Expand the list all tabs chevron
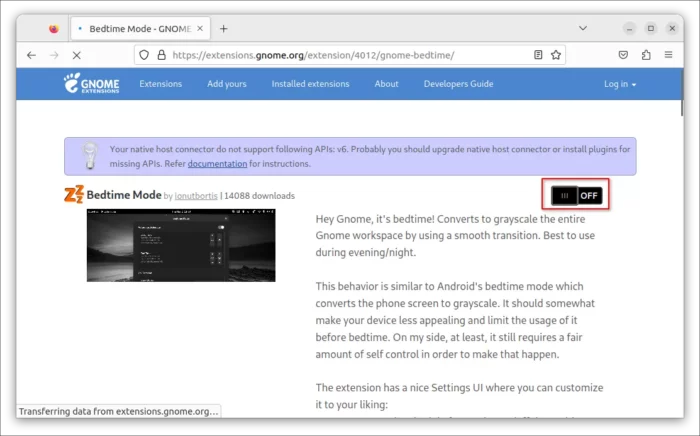 tap(583, 28)
